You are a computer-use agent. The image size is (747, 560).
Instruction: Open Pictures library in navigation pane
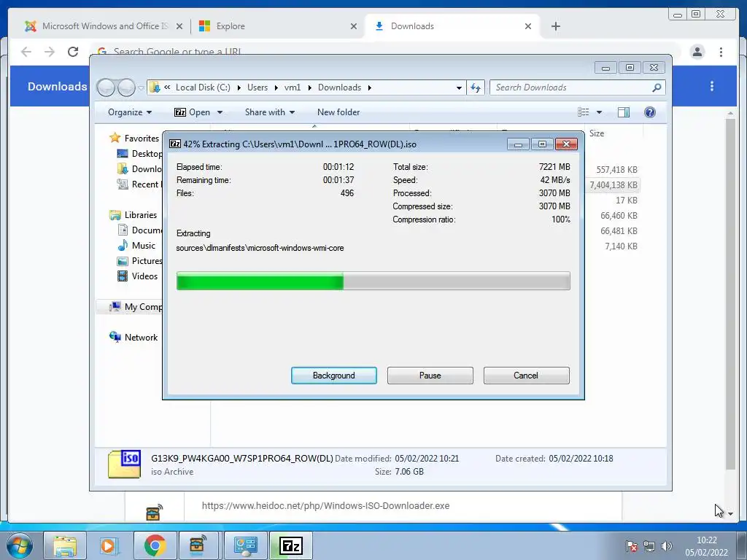click(x=139, y=261)
